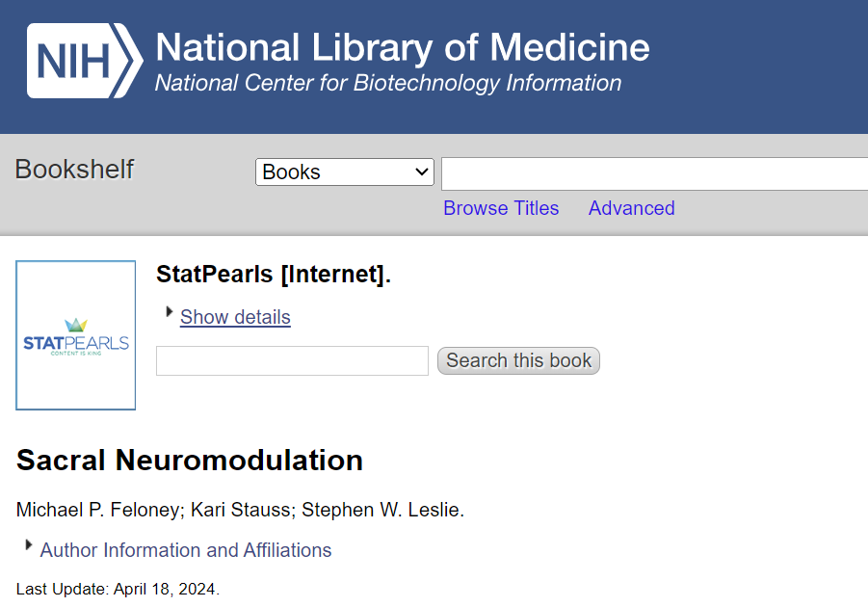Click National Center for Biotechnology Information text
This screenshot has width=868, height=607.
pos(387,83)
